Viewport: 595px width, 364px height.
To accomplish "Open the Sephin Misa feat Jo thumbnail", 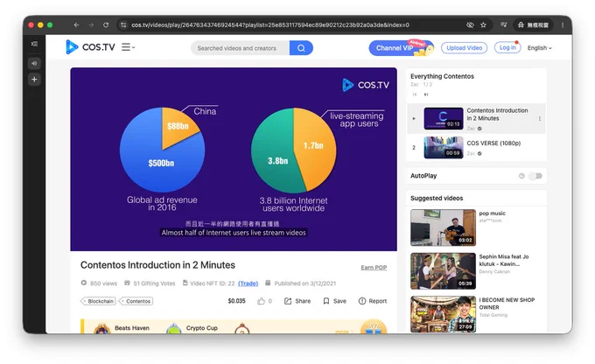I will [443, 271].
